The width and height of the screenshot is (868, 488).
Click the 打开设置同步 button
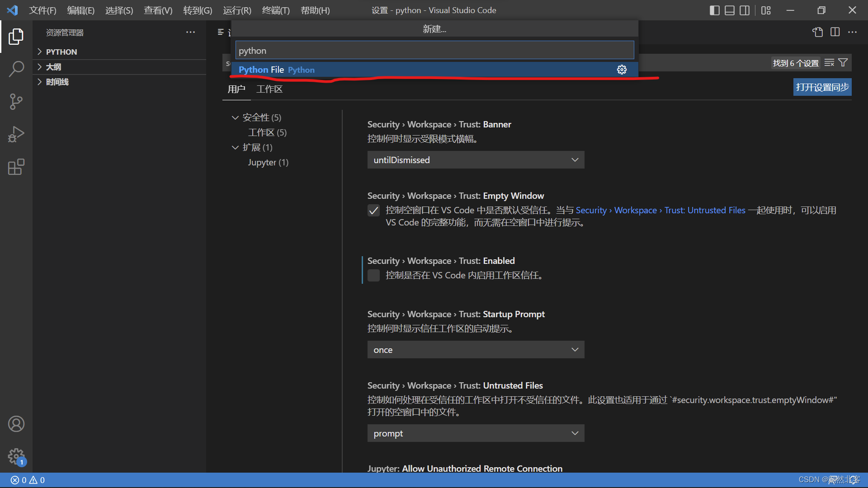822,87
